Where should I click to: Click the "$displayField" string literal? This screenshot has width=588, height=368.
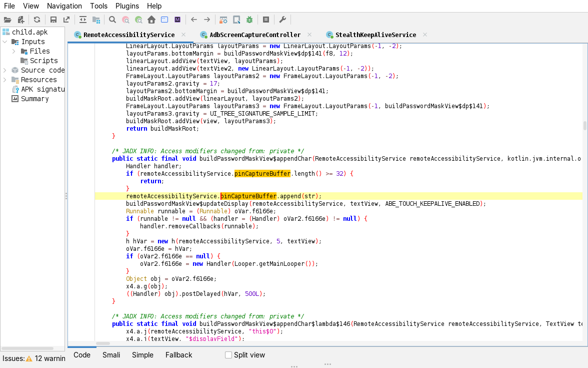click(x=211, y=338)
